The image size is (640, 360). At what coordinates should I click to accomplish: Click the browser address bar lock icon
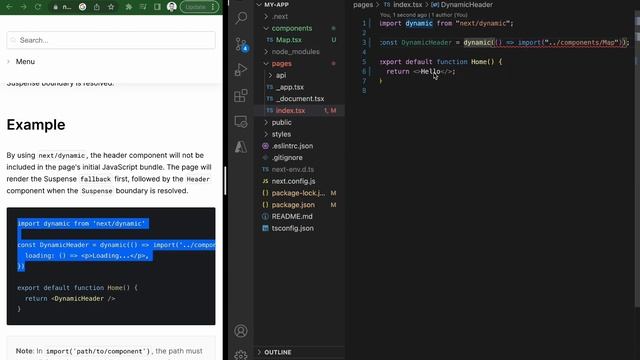point(56,7)
